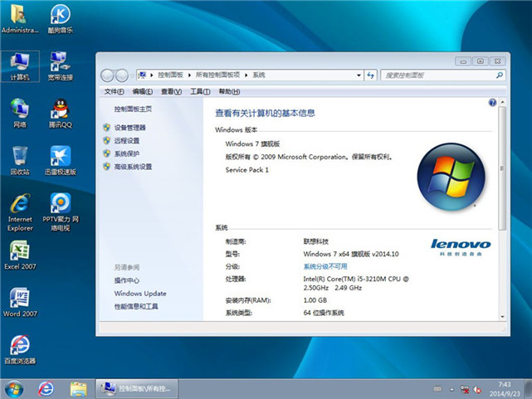Open the 查看(V) menu
Screen dimensions: 532x399
pyautogui.click(x=171, y=91)
